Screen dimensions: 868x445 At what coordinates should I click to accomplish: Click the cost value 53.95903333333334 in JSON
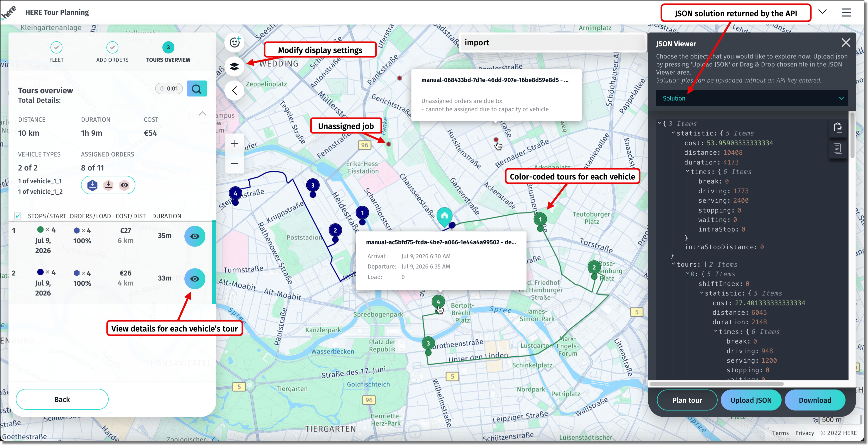click(x=740, y=143)
